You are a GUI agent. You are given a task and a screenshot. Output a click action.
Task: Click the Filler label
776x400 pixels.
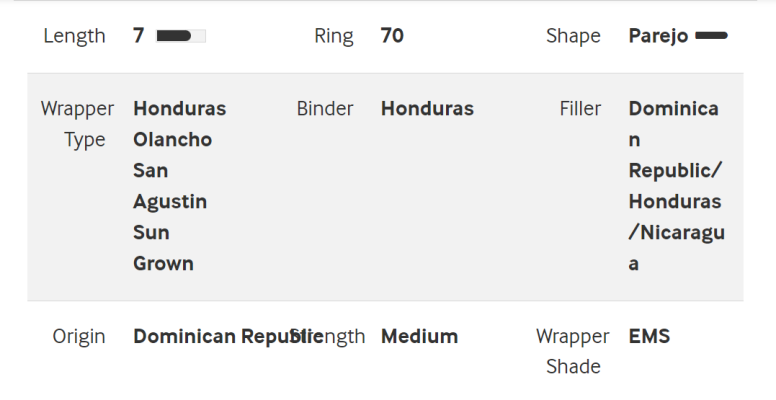[580, 108]
